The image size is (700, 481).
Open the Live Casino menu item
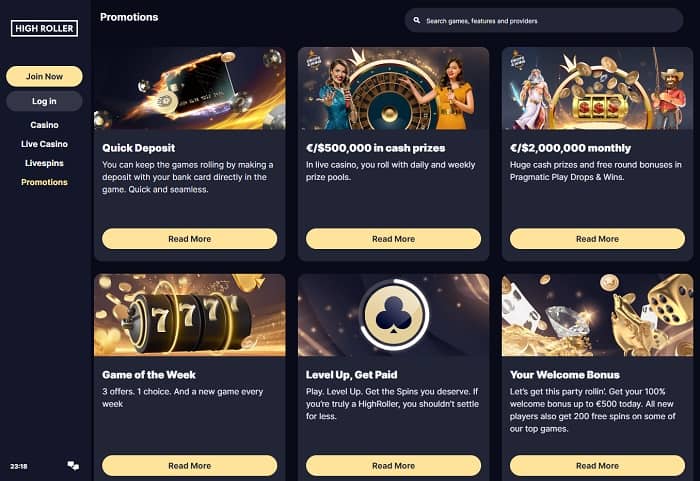click(x=44, y=144)
